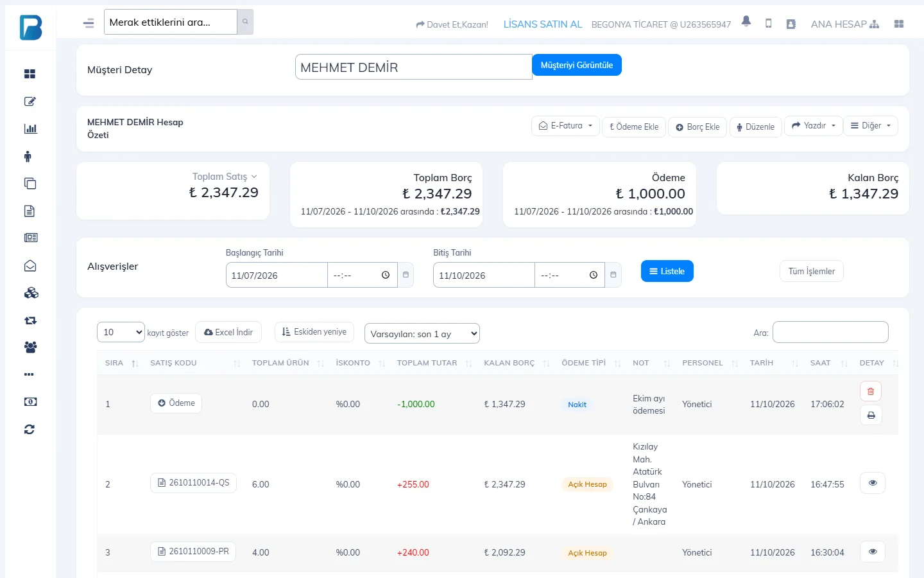Open the records-per-page dropdown showing 10
This screenshot has height=578, width=924.
(121, 332)
